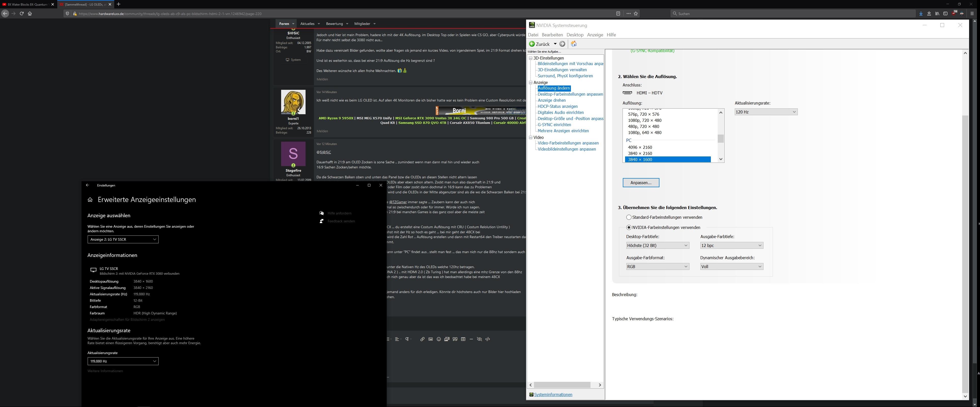
Task: Open smilies picker in forum editor
Action: click(x=439, y=339)
